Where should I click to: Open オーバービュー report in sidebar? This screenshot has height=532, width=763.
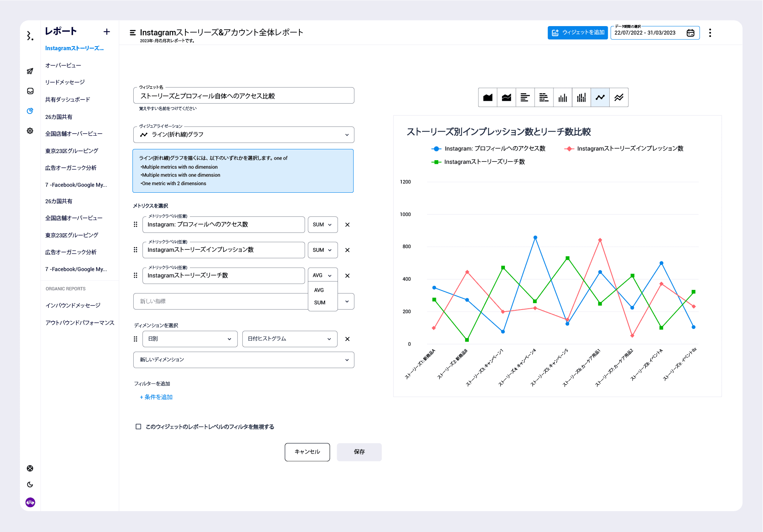tap(63, 65)
